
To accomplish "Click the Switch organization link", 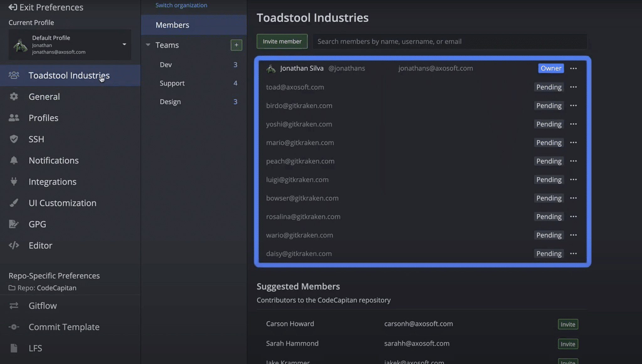I will point(181,5).
